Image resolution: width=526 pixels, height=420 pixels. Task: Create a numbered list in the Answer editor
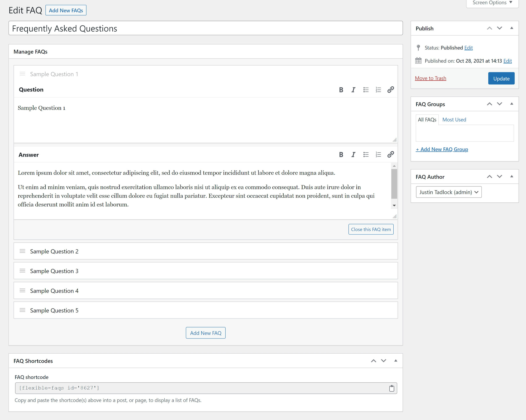pyautogui.click(x=378, y=154)
